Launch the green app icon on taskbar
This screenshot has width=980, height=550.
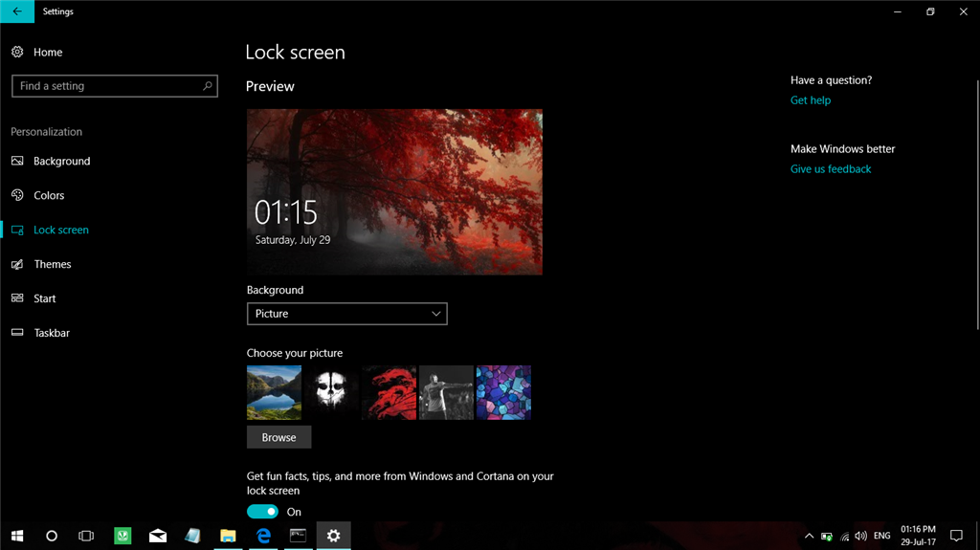pyautogui.click(x=122, y=536)
